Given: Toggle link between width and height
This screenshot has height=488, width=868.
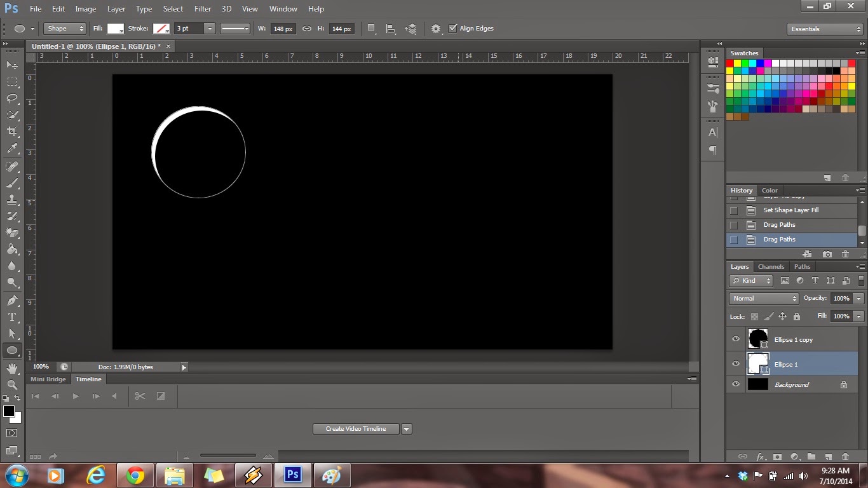Looking at the screenshot, I should [x=307, y=29].
